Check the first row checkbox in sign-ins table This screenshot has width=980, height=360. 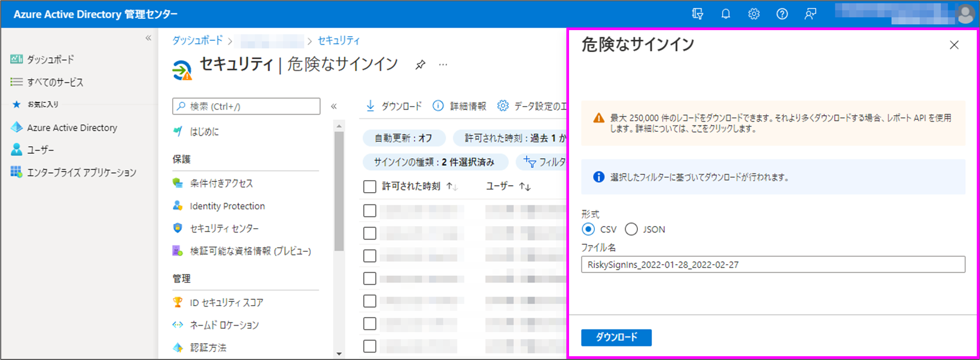pos(370,211)
